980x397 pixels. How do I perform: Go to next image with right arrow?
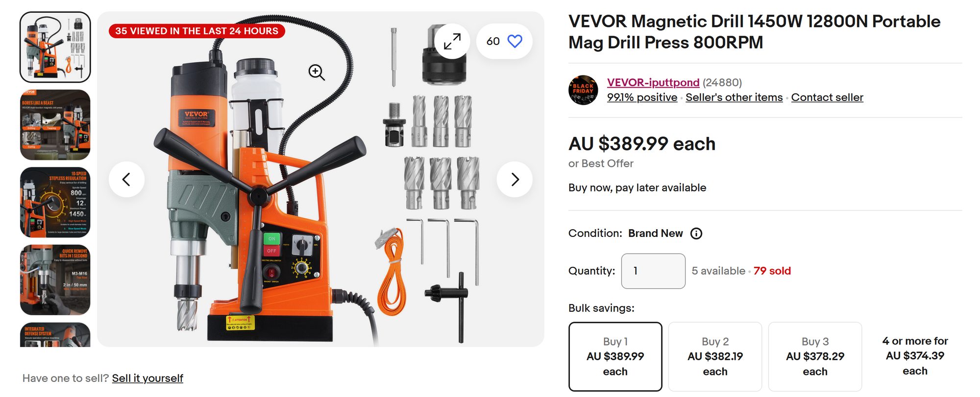pyautogui.click(x=514, y=180)
